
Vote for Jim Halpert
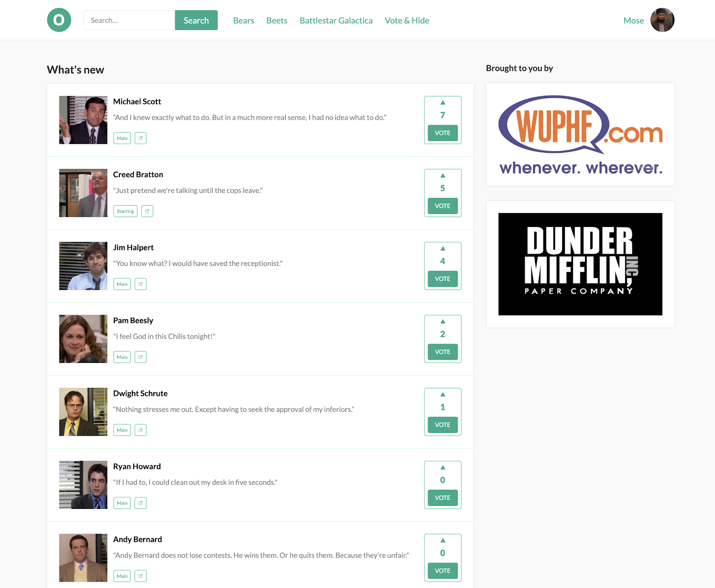[x=443, y=279]
